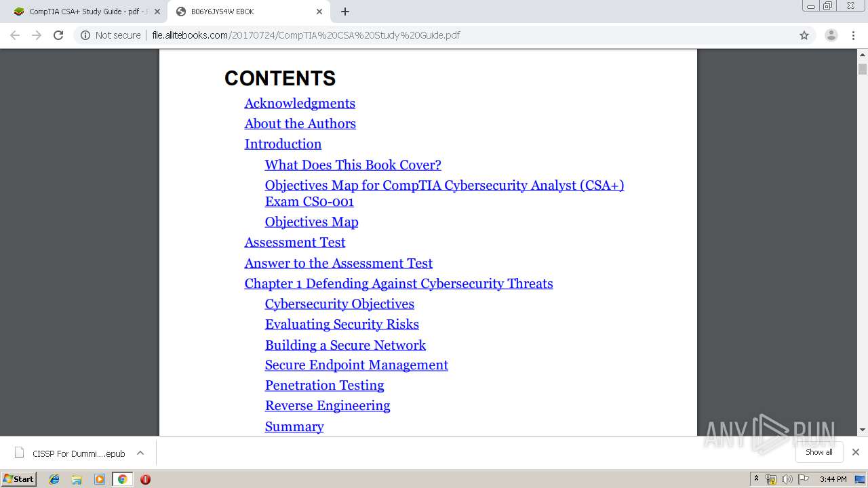This screenshot has width=868, height=488.
Task: Switch to CompTIA CSA+ Study Guide tab
Action: [85, 12]
